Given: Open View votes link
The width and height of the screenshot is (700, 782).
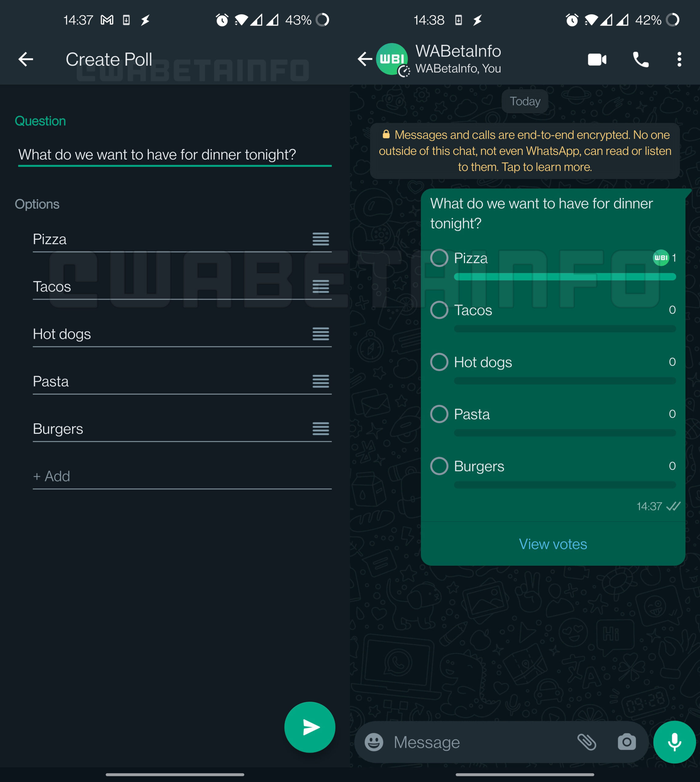Looking at the screenshot, I should 553,544.
